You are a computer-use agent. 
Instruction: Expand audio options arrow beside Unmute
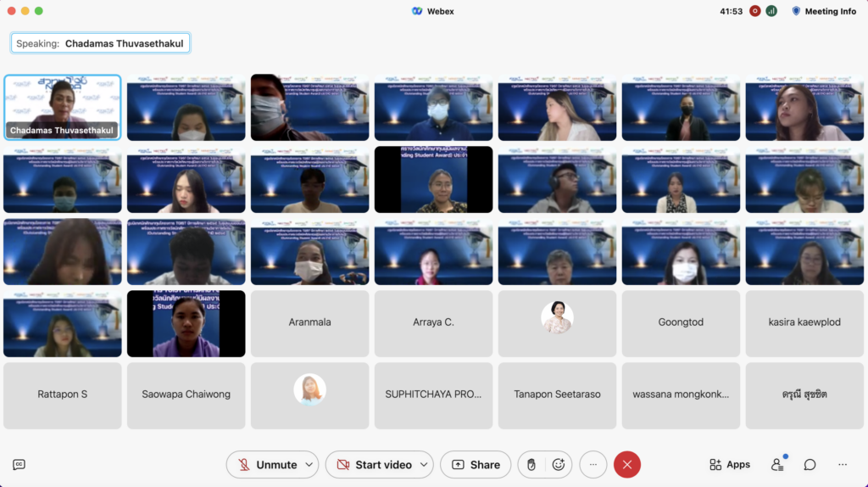point(309,465)
